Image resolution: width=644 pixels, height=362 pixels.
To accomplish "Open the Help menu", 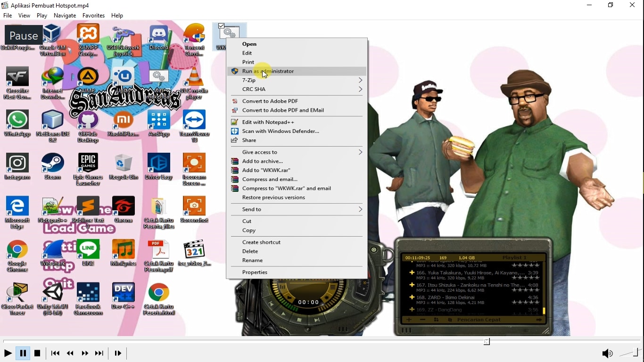I will pos(117,16).
